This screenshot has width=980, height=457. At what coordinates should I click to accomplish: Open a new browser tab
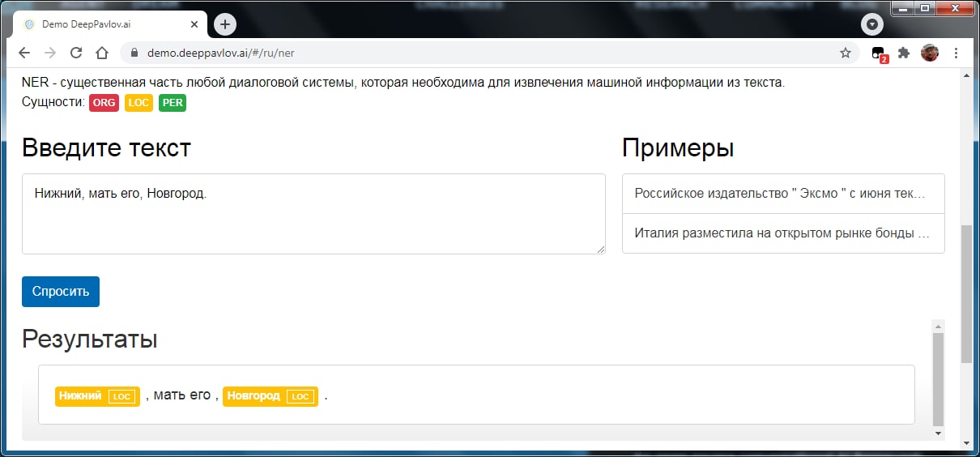pyautogui.click(x=225, y=24)
